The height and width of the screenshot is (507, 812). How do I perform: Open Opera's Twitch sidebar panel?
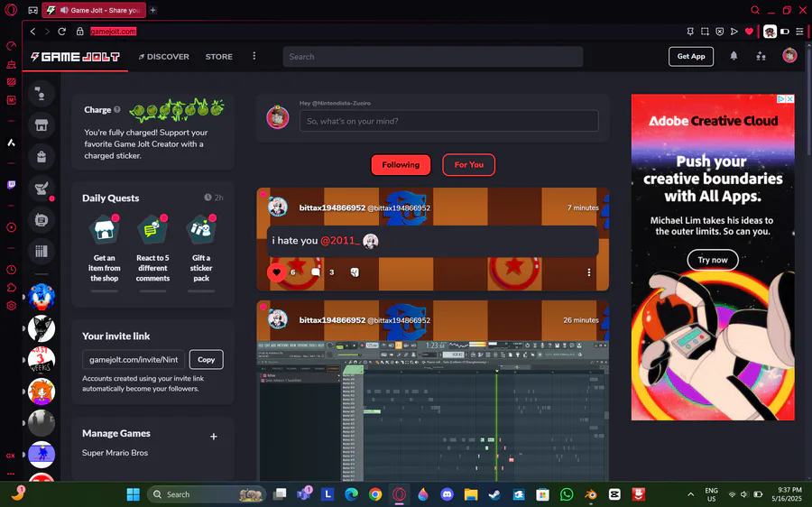[11, 185]
